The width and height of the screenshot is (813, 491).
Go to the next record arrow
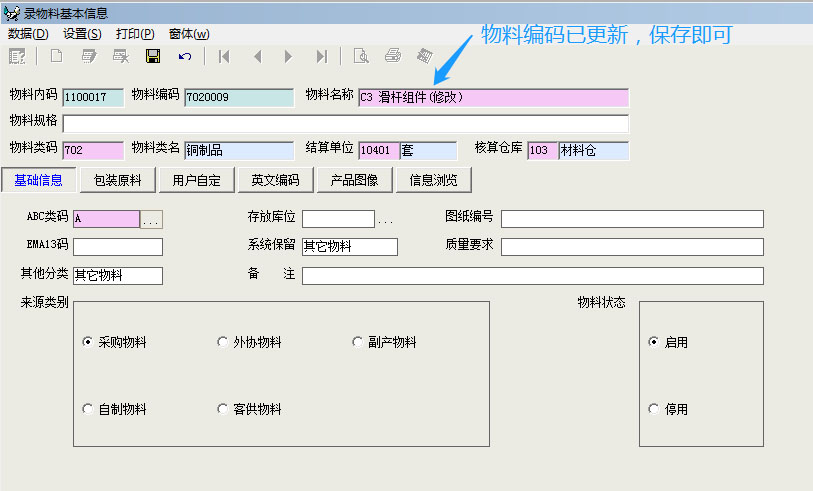click(x=289, y=56)
